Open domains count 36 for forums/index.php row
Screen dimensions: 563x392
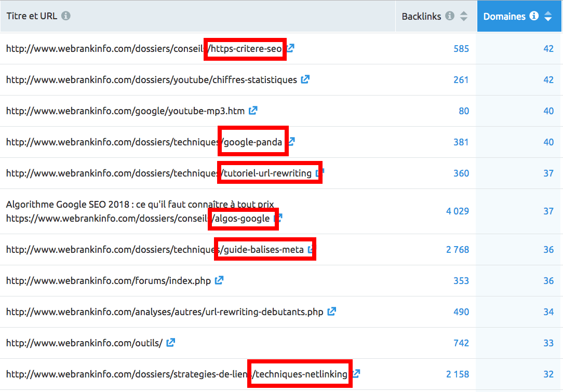click(548, 281)
